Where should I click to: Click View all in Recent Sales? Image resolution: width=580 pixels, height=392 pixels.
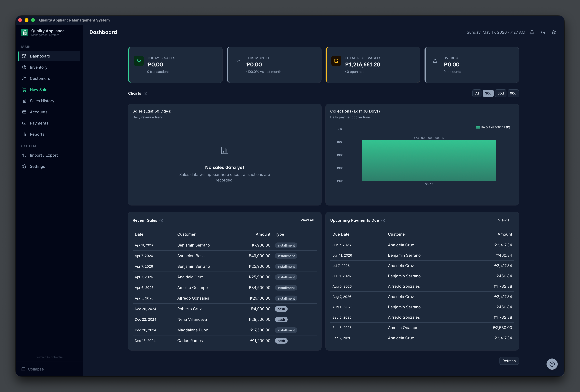307,220
